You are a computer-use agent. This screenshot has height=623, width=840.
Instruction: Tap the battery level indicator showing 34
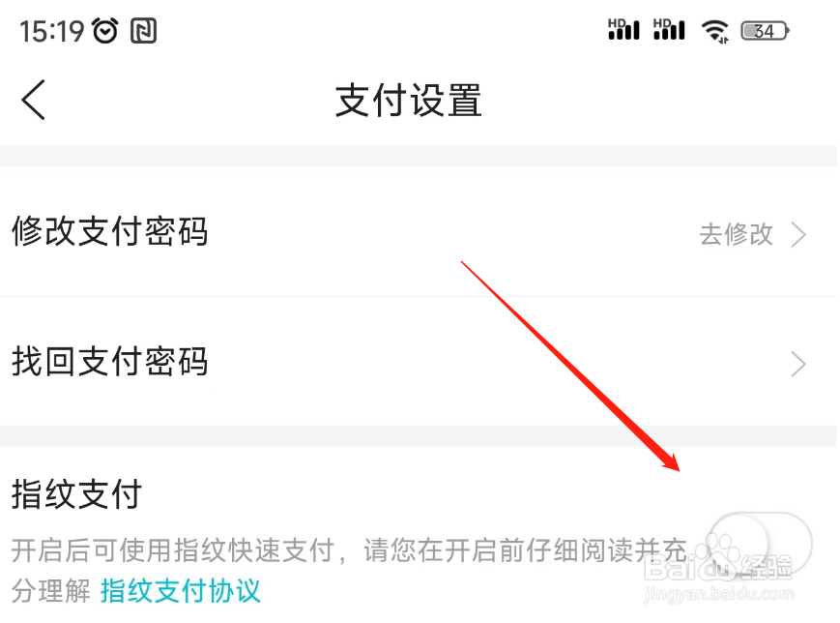(765, 31)
